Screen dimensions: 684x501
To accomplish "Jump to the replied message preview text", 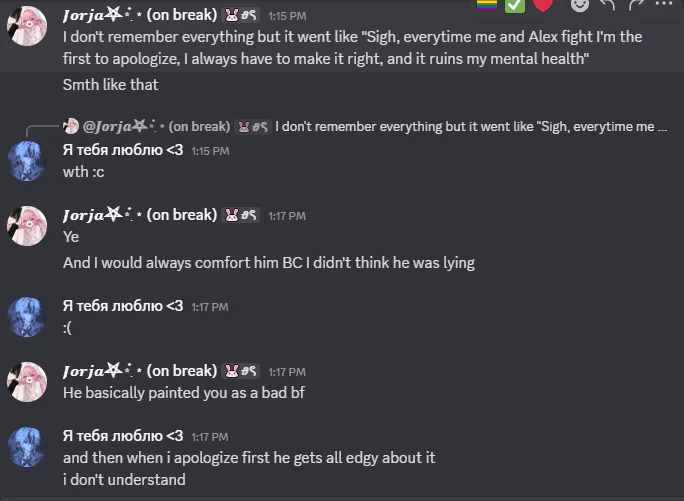I will point(472,127).
